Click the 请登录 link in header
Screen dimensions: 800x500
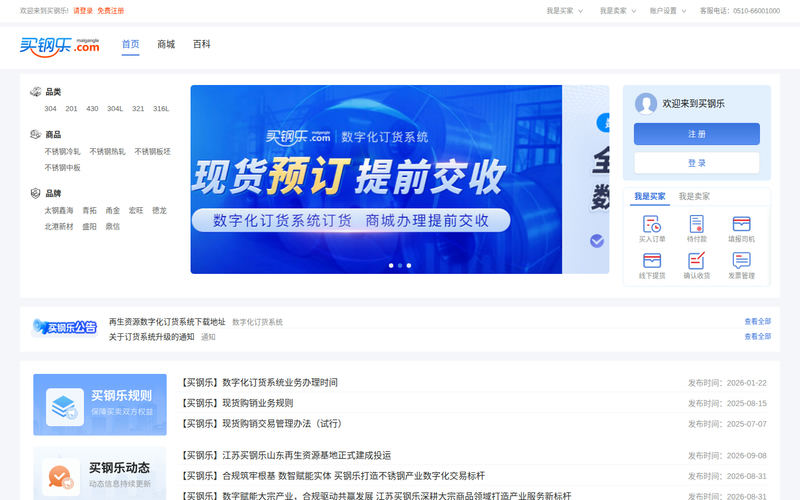83,11
